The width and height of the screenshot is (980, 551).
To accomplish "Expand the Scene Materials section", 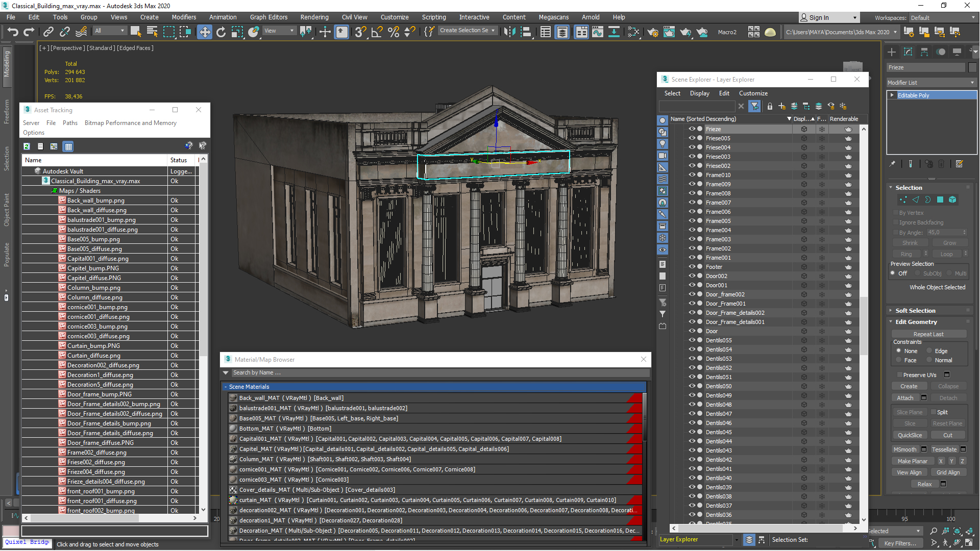I will tap(226, 387).
